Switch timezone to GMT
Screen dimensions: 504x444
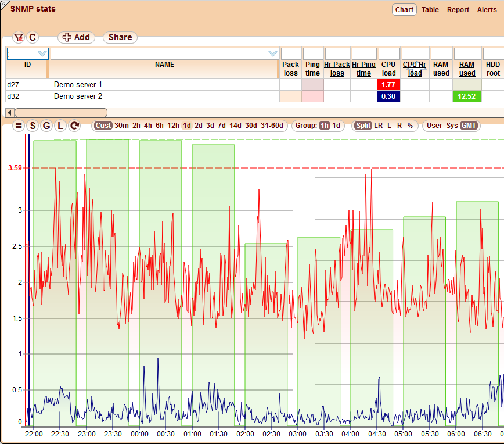[x=469, y=126]
